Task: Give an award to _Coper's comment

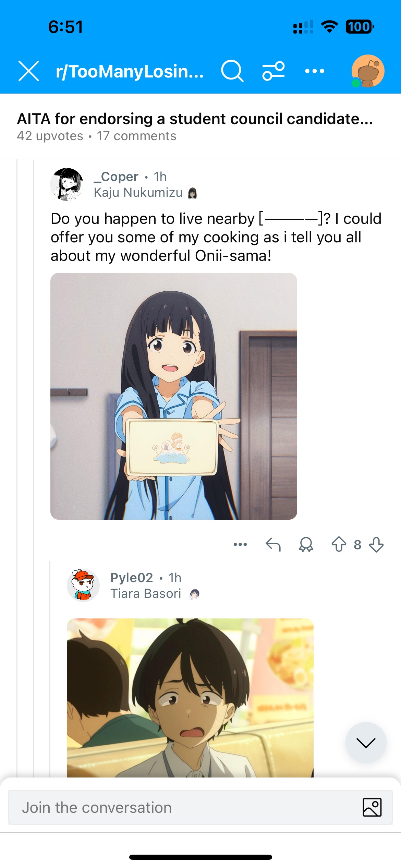Action: click(306, 544)
